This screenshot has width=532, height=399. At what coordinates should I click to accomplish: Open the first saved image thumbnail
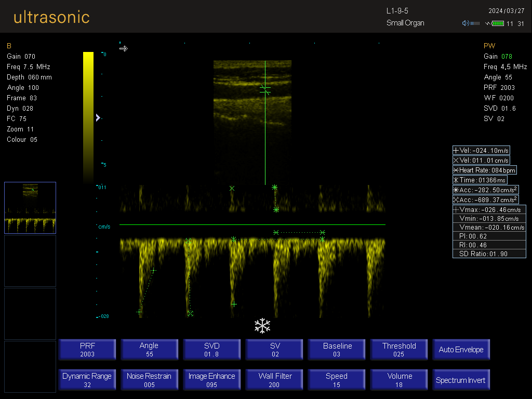30,208
